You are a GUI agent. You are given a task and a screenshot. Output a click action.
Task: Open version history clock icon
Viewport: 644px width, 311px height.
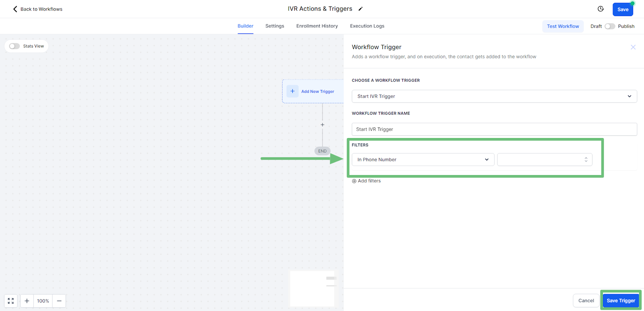(601, 9)
